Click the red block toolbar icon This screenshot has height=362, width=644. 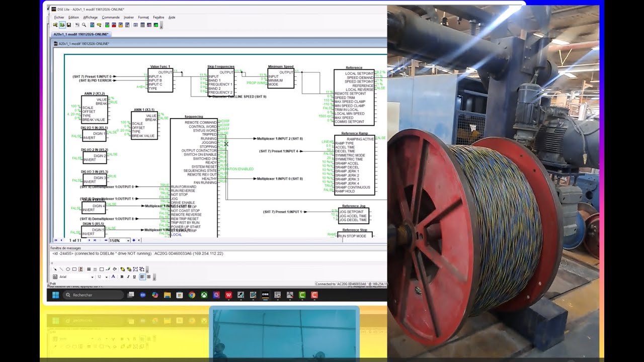(114, 24)
